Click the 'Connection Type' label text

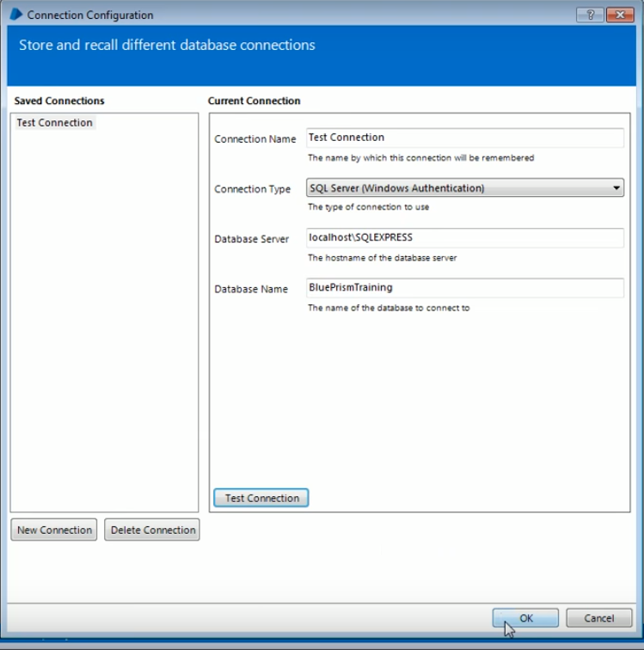coord(252,189)
